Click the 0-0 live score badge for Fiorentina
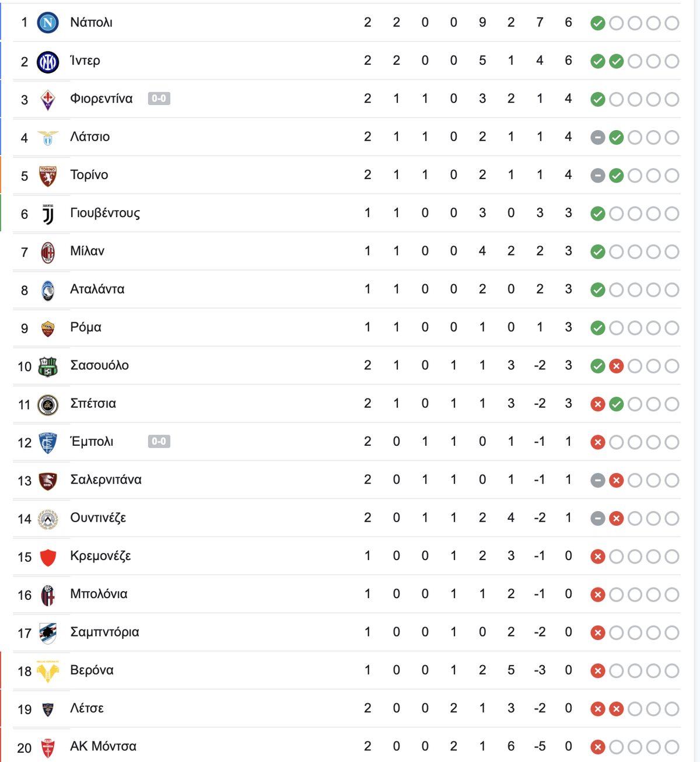 pos(159,99)
